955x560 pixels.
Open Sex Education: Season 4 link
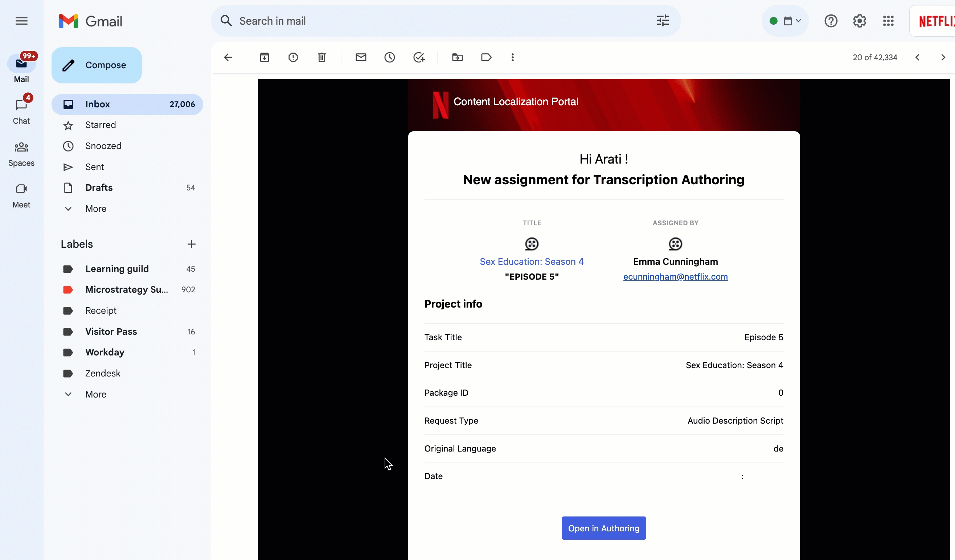[x=531, y=262]
